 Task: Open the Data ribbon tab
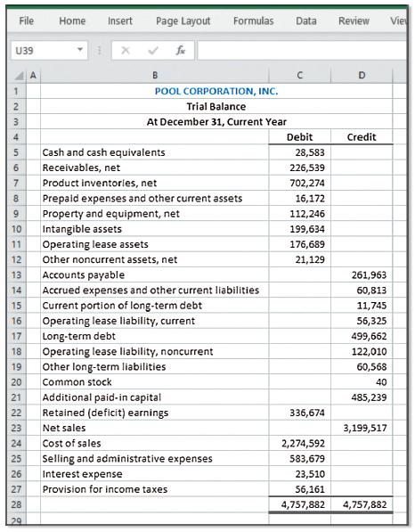(x=306, y=21)
